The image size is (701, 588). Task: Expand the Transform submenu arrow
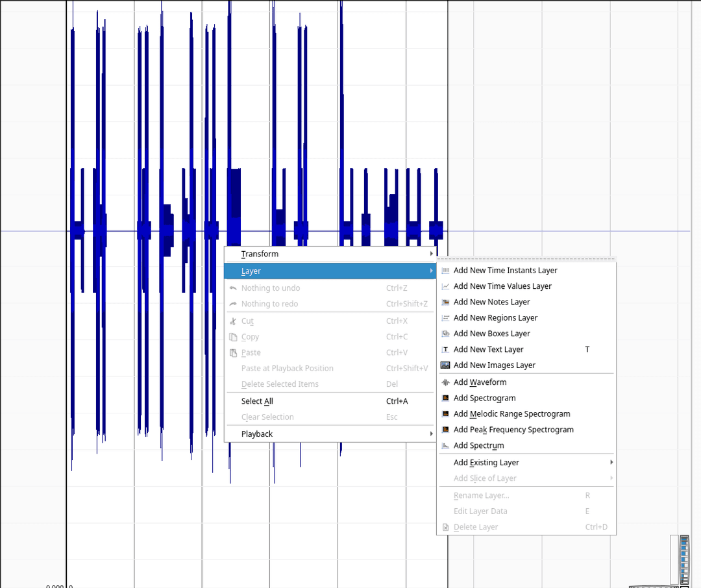(x=431, y=254)
